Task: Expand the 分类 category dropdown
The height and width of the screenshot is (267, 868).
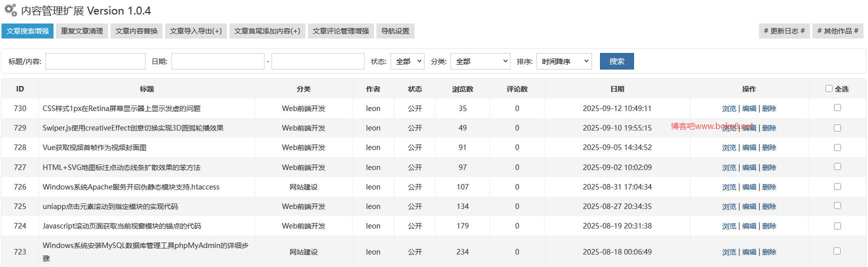Action: pos(480,61)
